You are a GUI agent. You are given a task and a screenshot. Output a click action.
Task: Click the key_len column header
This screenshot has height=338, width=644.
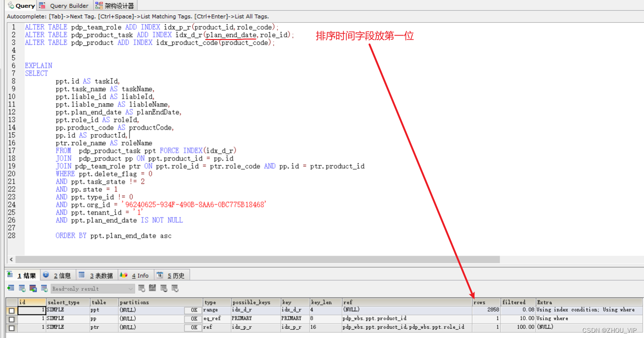[x=326, y=302]
